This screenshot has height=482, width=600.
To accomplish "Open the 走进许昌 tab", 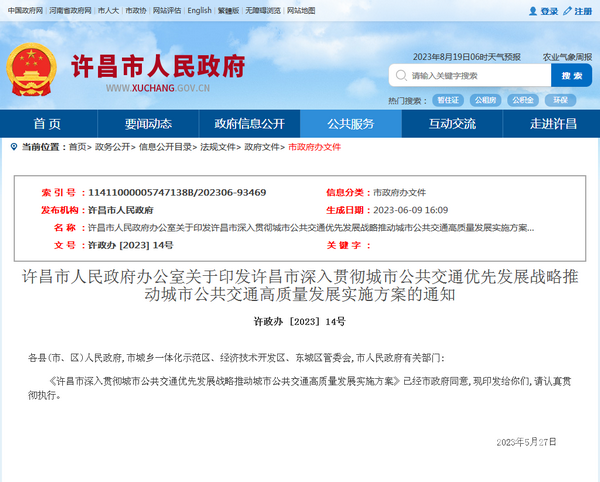I will coord(553,124).
